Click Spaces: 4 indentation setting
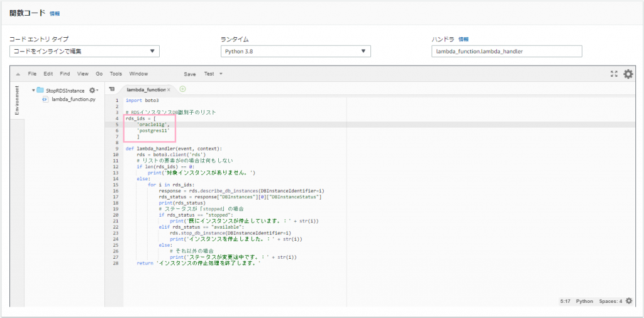Viewport: 644px width, 318px height. [611, 301]
